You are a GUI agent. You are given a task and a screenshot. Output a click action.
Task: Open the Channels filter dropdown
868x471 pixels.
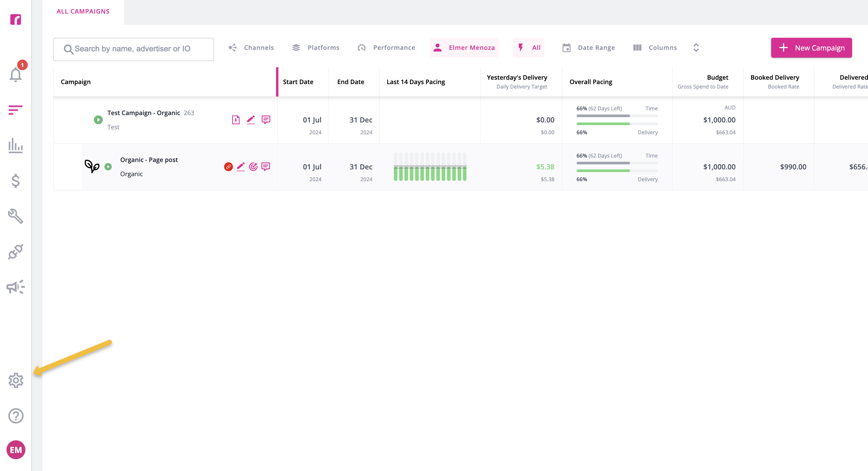pos(251,48)
